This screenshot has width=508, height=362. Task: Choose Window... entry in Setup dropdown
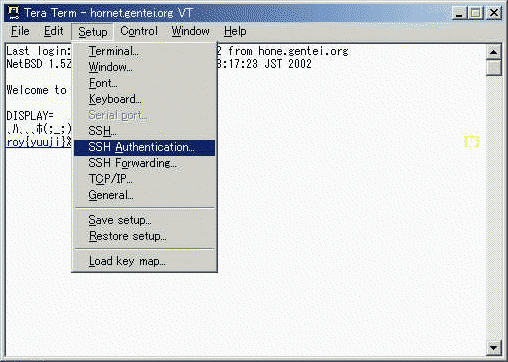(x=145, y=67)
